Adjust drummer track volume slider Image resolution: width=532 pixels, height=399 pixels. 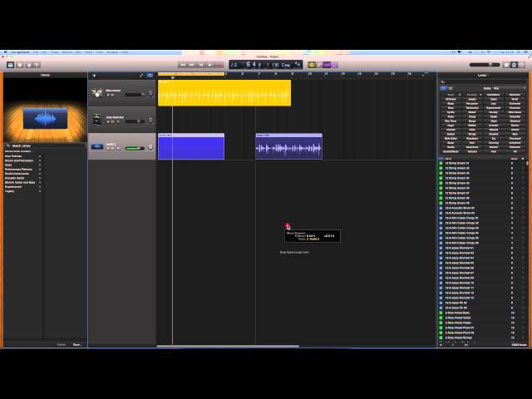[x=135, y=95]
